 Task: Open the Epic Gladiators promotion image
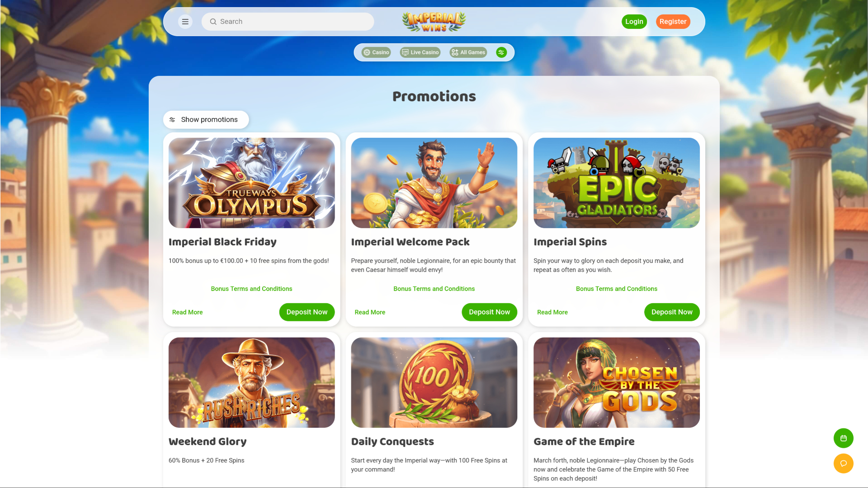pyautogui.click(x=617, y=183)
